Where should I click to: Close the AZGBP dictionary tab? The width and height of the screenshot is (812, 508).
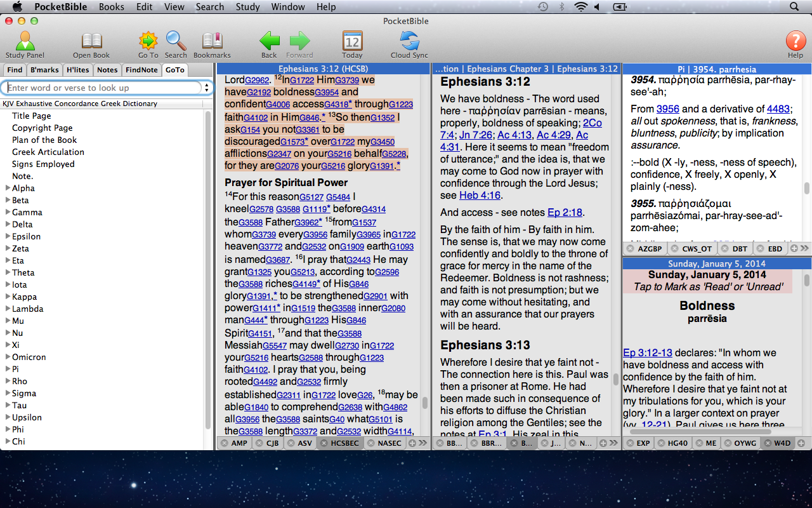(631, 249)
